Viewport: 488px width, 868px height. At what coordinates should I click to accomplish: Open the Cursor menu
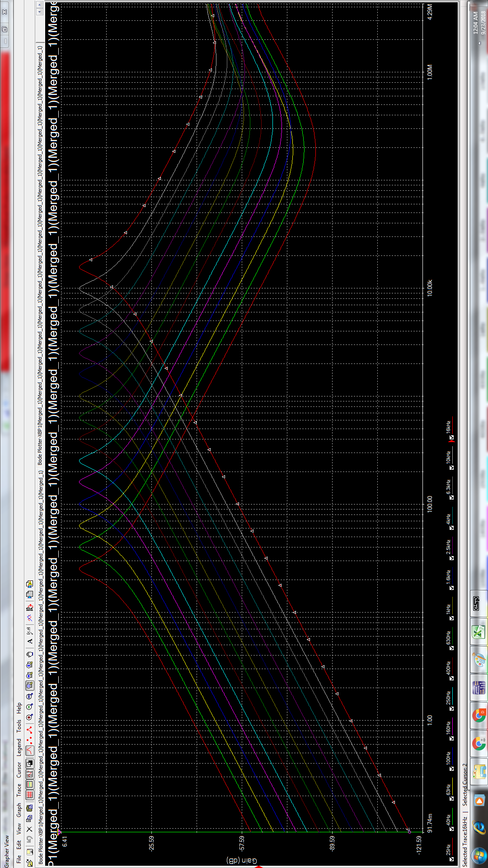pos(19,770)
